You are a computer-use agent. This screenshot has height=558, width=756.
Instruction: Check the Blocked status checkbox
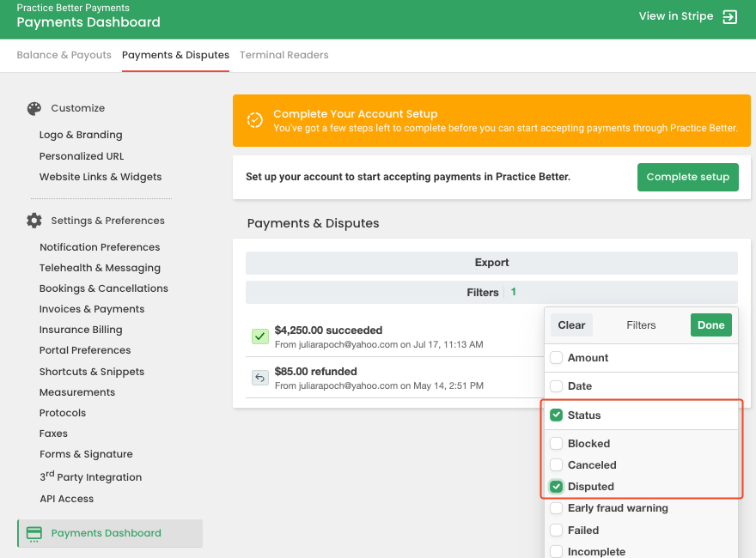(x=557, y=443)
